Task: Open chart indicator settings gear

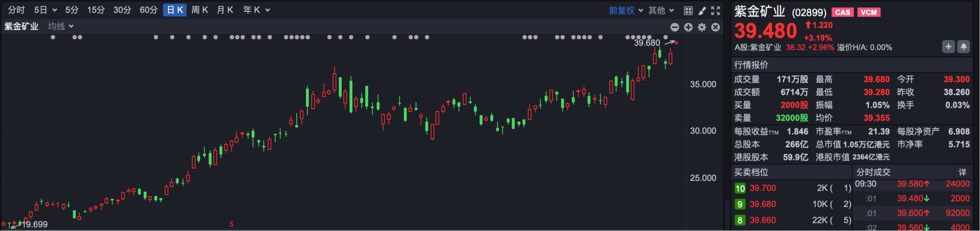Action: [702, 27]
